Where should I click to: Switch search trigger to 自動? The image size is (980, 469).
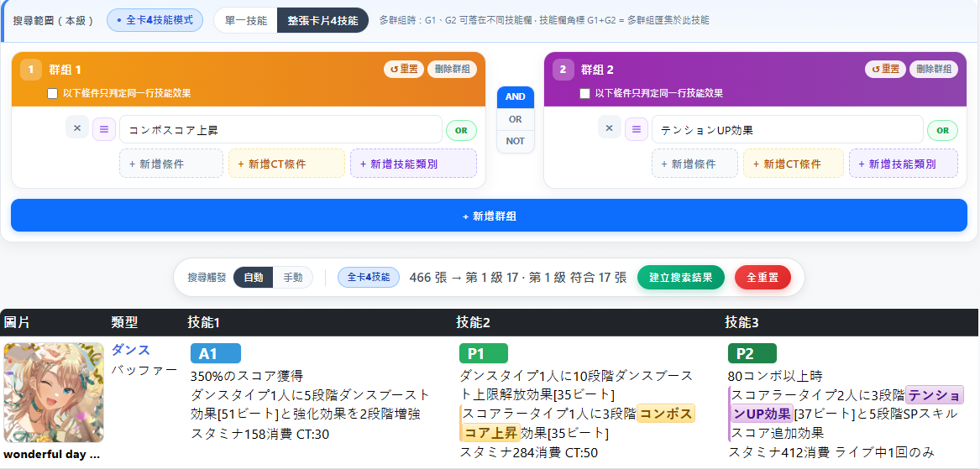click(253, 278)
